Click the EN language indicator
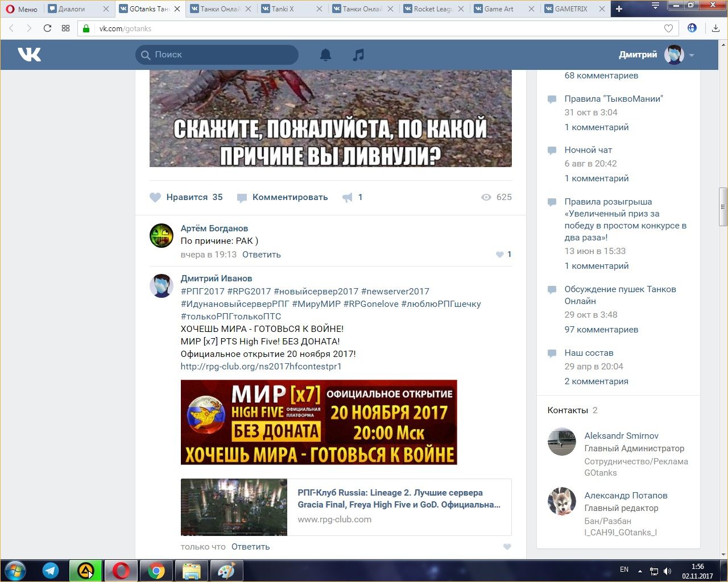The height and width of the screenshot is (582, 728). [x=624, y=569]
